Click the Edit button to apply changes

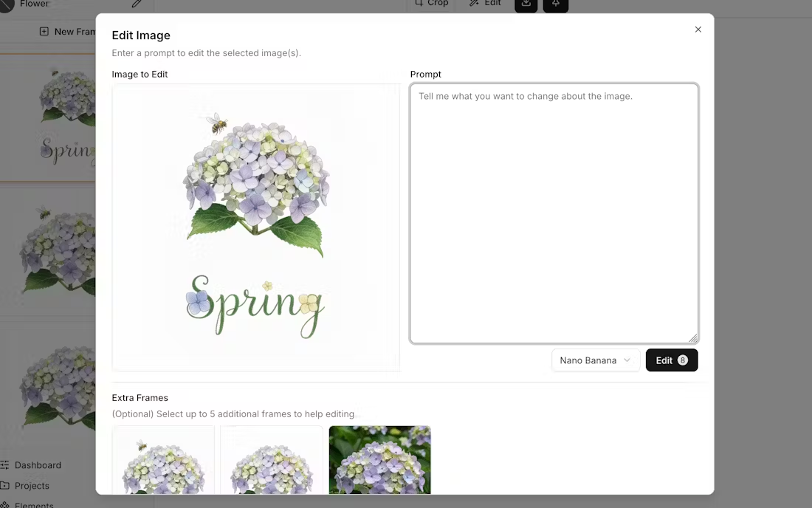click(671, 360)
